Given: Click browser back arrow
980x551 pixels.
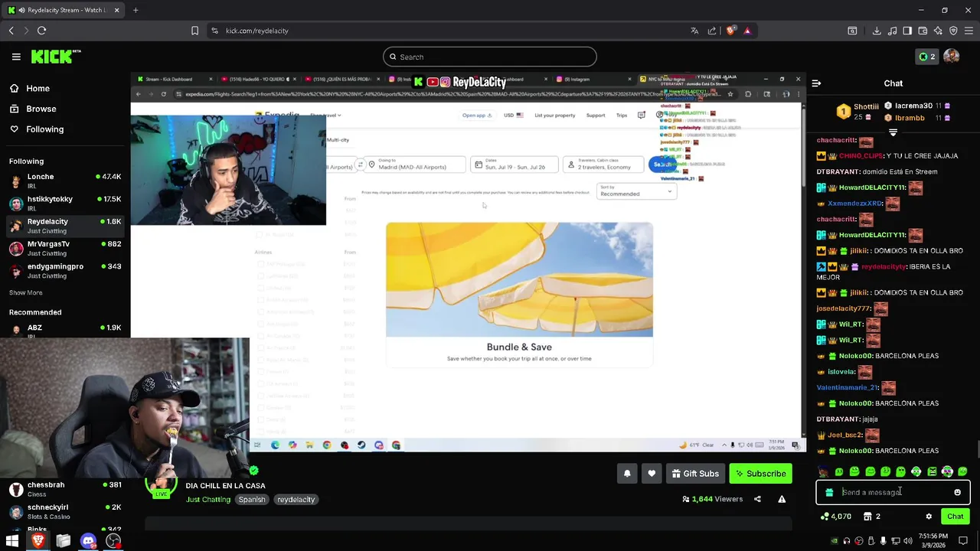Looking at the screenshot, I should pyautogui.click(x=11, y=31).
